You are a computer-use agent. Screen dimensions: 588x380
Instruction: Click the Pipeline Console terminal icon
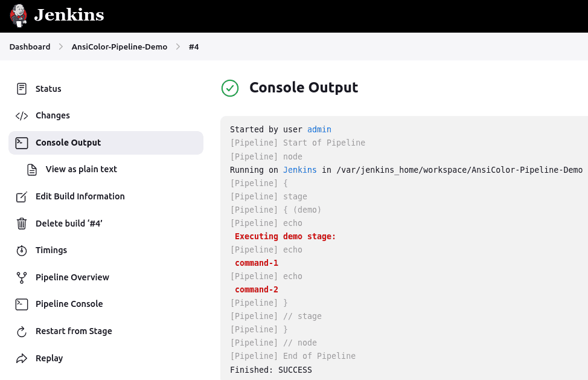point(22,304)
